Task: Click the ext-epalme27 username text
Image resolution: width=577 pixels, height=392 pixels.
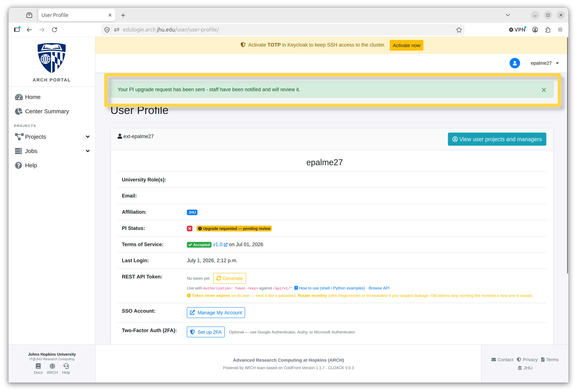Action: [138, 136]
